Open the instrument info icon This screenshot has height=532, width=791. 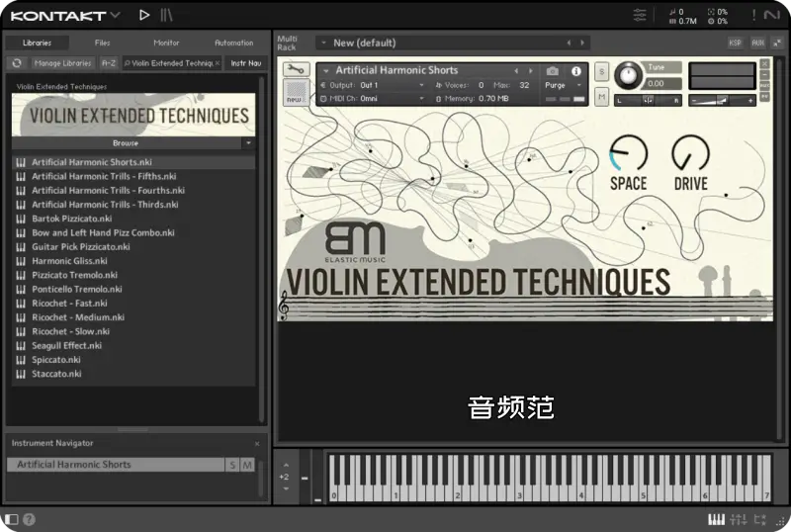(576, 71)
